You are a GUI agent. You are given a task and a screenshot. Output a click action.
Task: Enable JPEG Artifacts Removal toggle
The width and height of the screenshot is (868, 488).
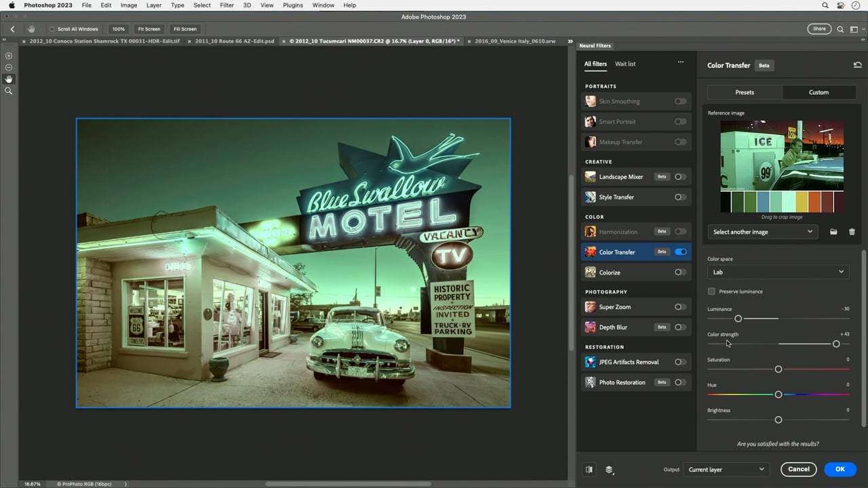pyautogui.click(x=680, y=361)
